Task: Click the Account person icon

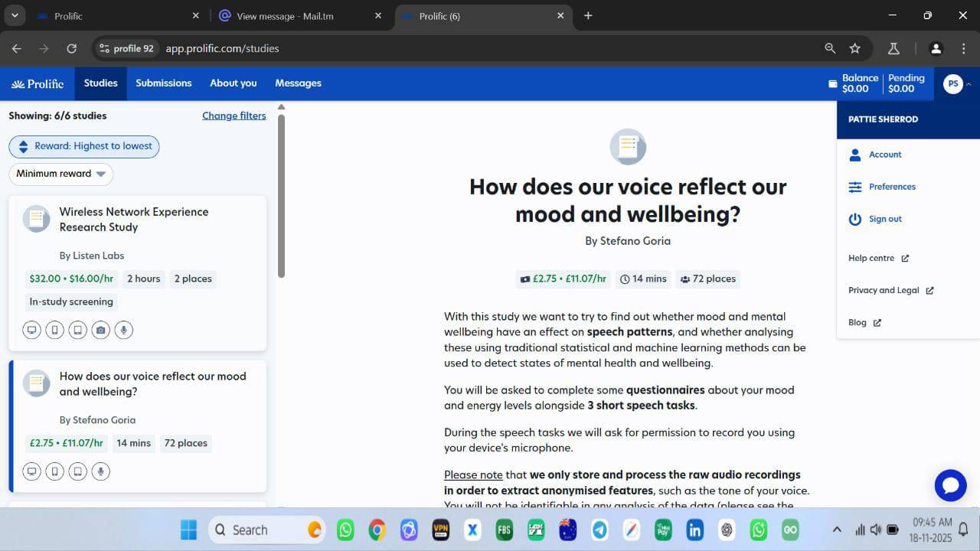Action: (855, 155)
